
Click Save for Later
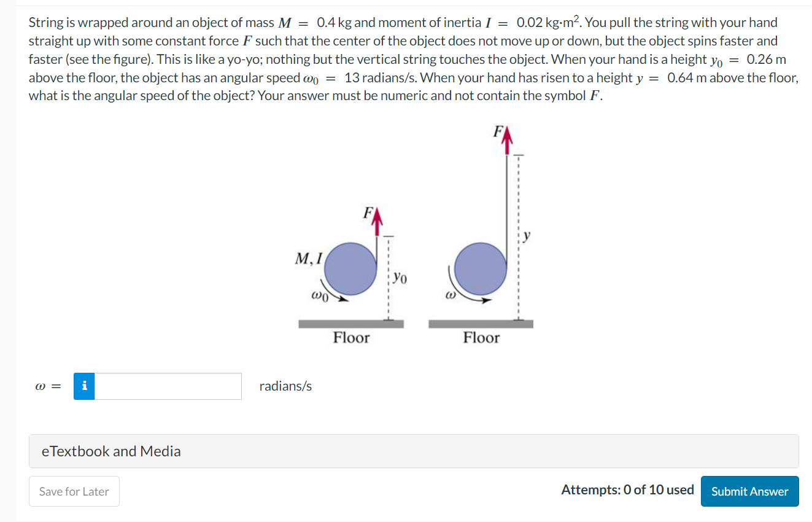click(x=74, y=491)
